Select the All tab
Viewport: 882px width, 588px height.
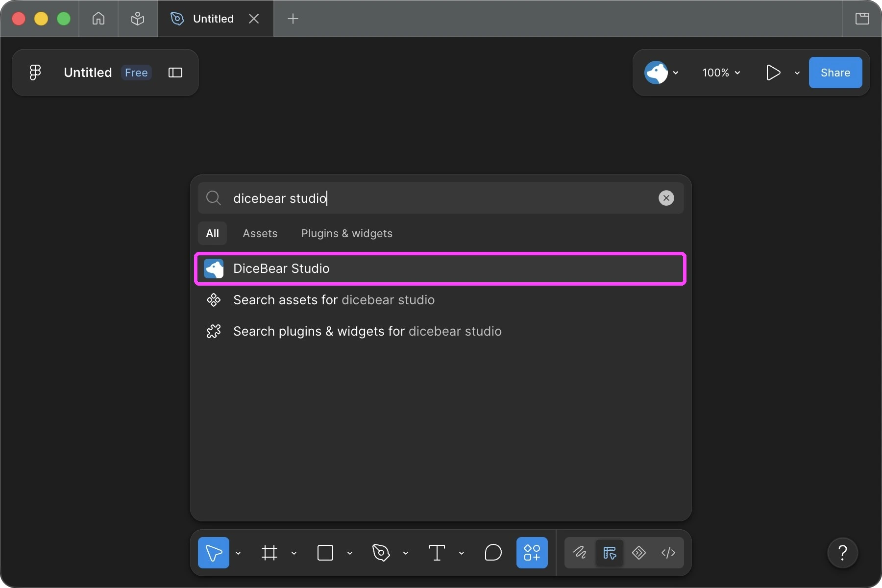point(212,233)
